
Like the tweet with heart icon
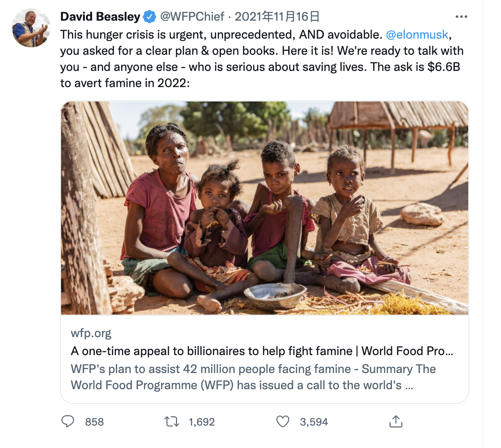coord(282,422)
